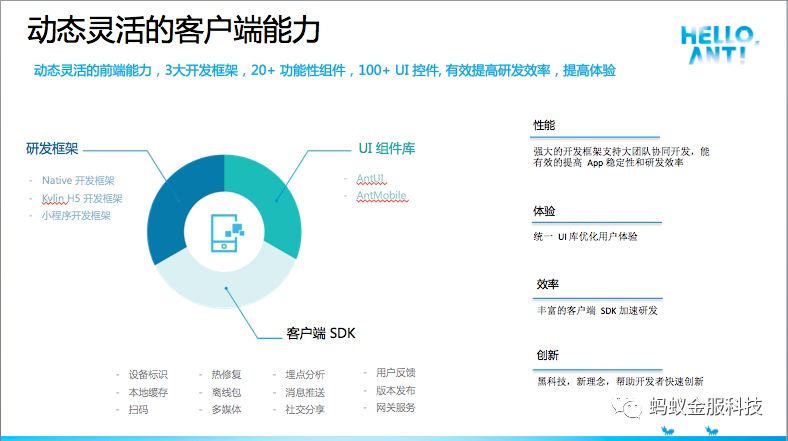
Task: Click the 黑科技，新理念 description text
Action: pos(620,381)
